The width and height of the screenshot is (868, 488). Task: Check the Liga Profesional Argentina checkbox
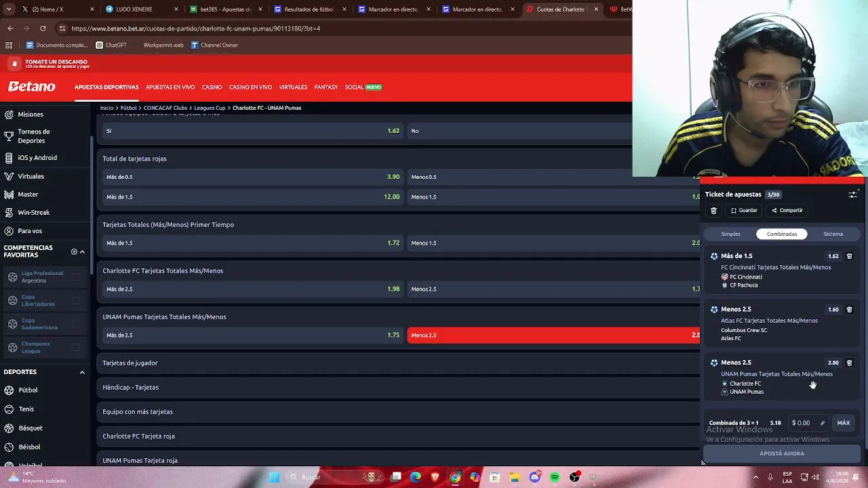[x=76, y=277]
